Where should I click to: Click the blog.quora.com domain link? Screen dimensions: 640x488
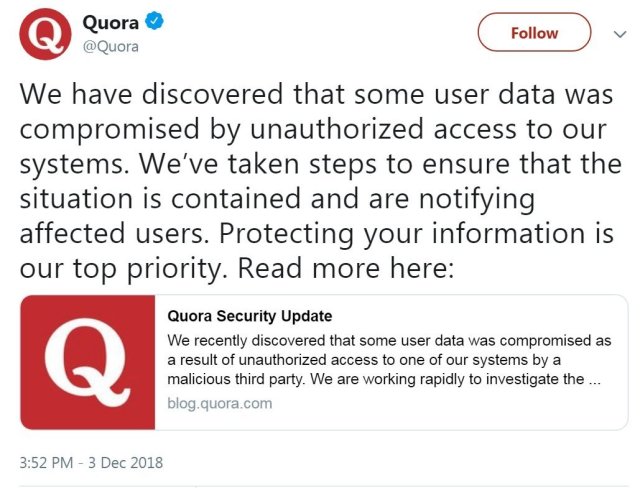point(219,404)
